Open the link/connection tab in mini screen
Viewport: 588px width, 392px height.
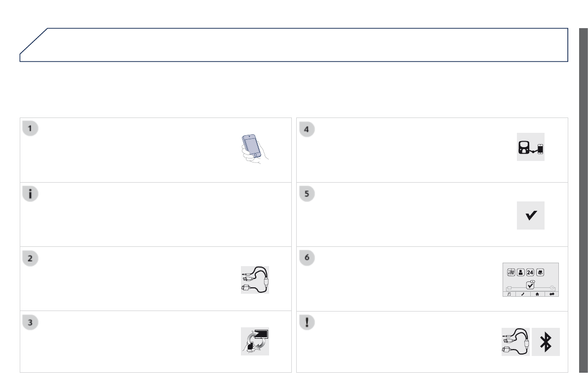[552, 294]
